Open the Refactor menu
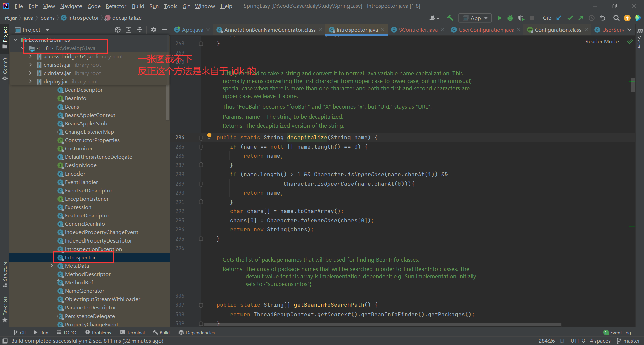 pos(116,6)
